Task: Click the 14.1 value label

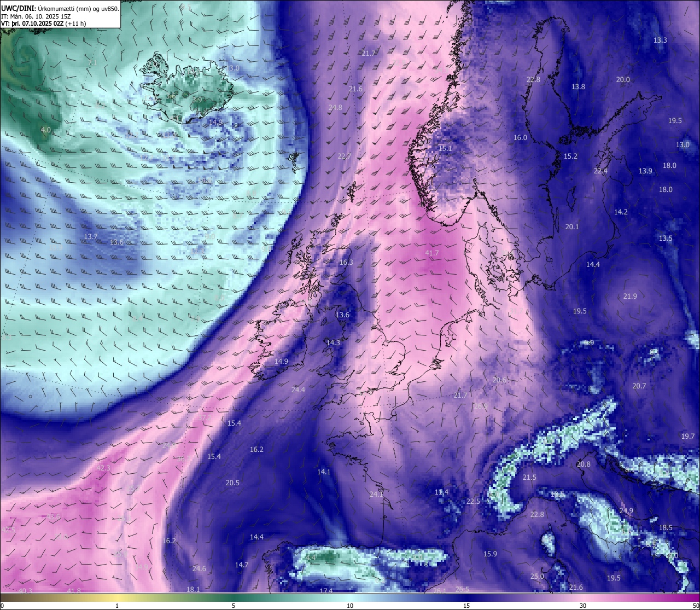Action: 324,472
